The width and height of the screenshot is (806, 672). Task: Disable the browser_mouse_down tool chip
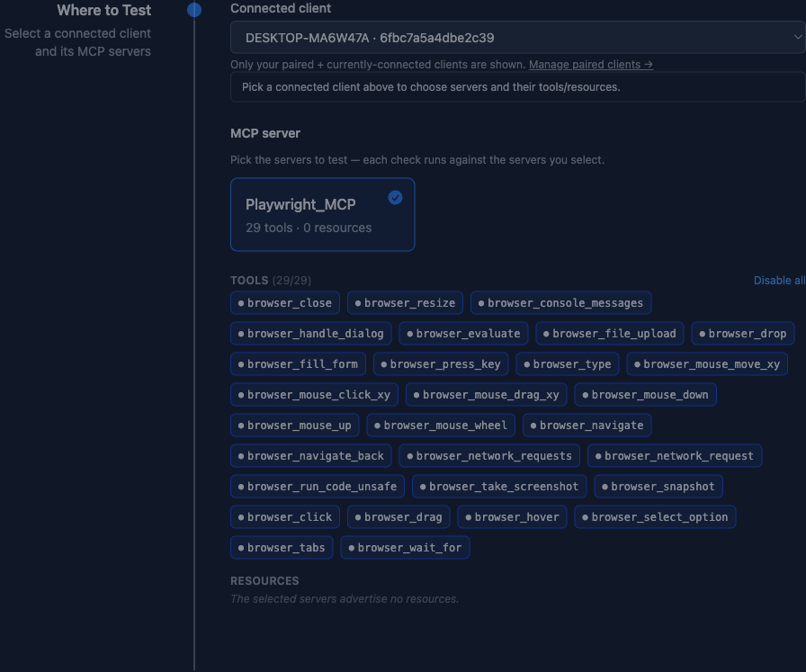(646, 394)
